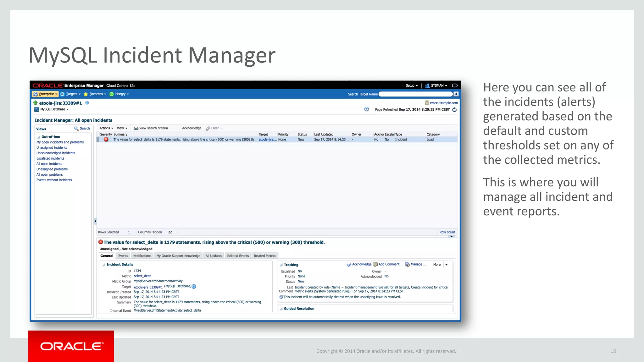
Task: Click the binoculars View search criteria icon
Action: (x=136, y=128)
